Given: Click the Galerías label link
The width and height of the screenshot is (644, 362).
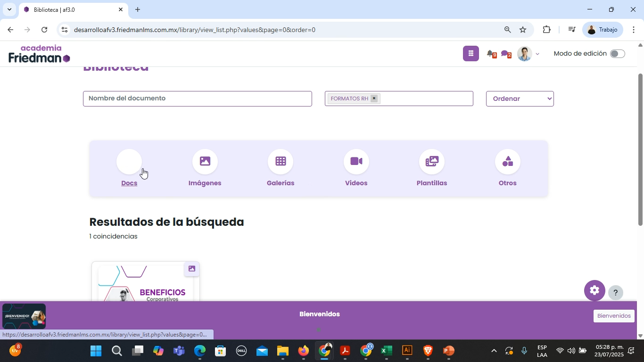Looking at the screenshot, I should [x=281, y=183].
